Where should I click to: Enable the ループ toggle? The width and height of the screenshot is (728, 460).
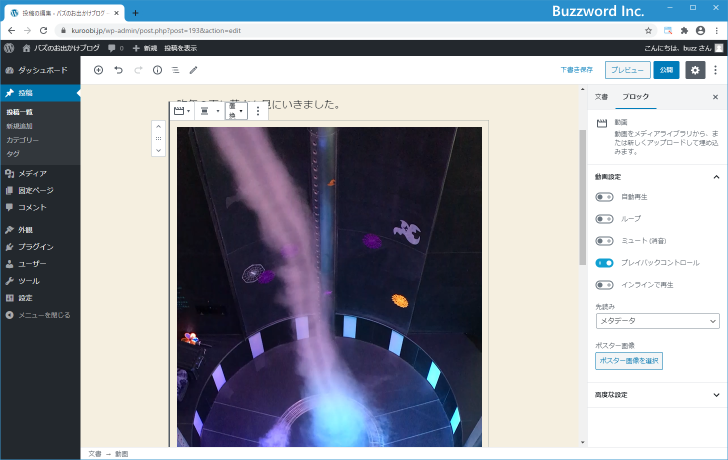(604, 219)
